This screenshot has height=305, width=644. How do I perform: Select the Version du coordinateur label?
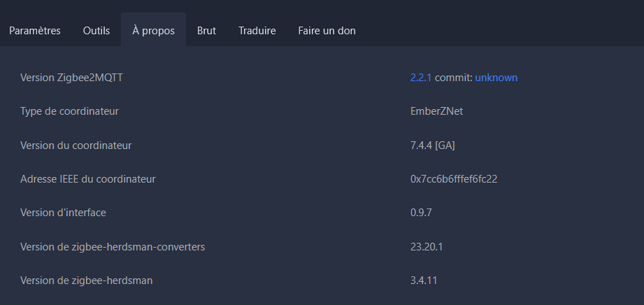point(76,146)
